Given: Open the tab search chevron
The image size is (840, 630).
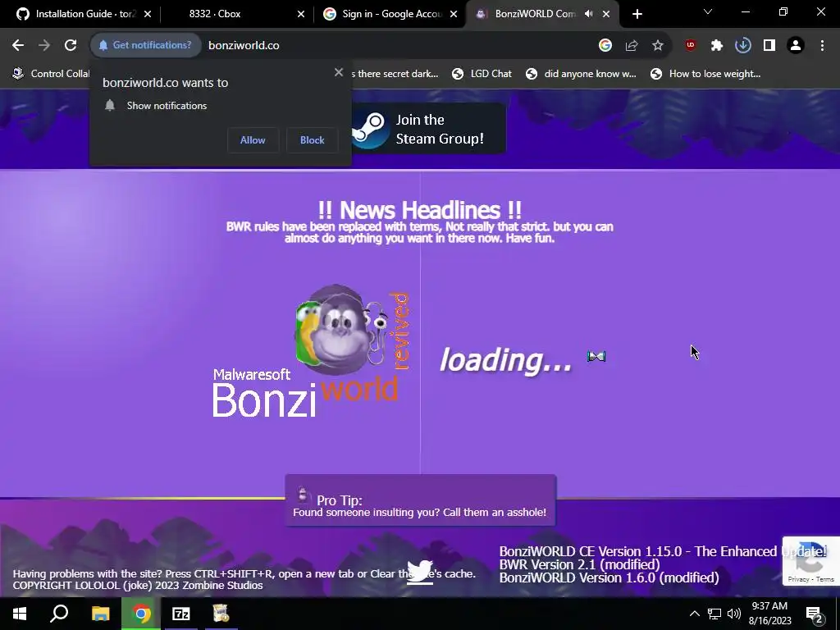Looking at the screenshot, I should (x=708, y=11).
